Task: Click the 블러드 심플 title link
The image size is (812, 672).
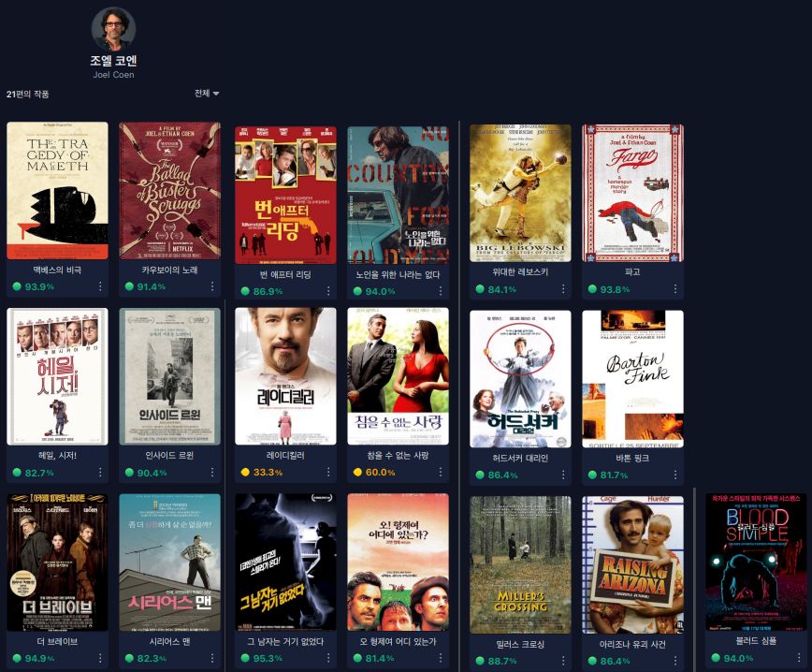Action: 756,641
